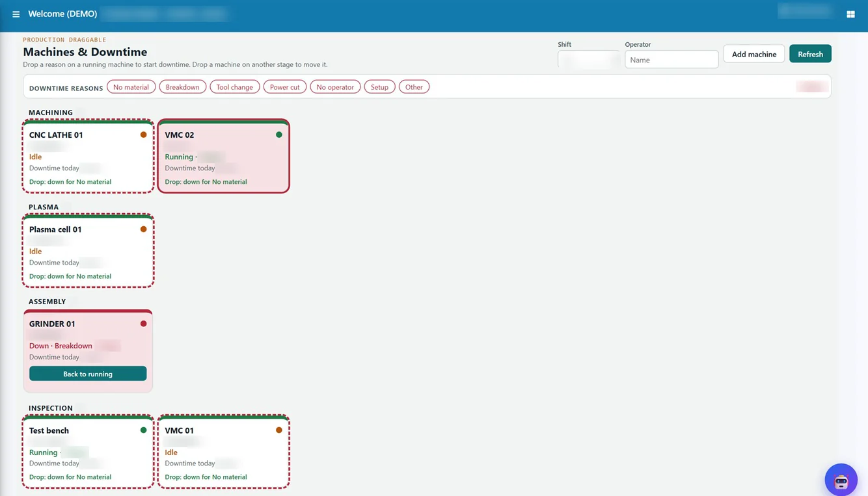This screenshot has height=496, width=868.
Task: Click the Welcome (DEMO) header title
Action: pyautogui.click(x=62, y=14)
